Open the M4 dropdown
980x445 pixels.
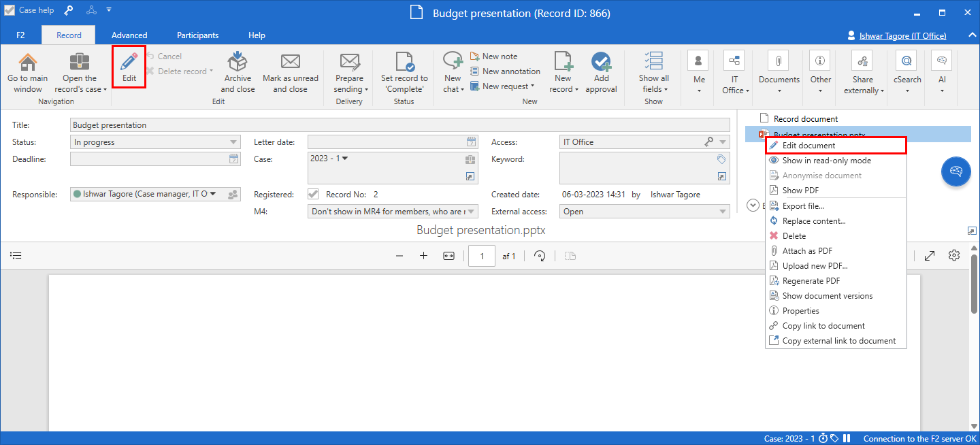coord(472,212)
